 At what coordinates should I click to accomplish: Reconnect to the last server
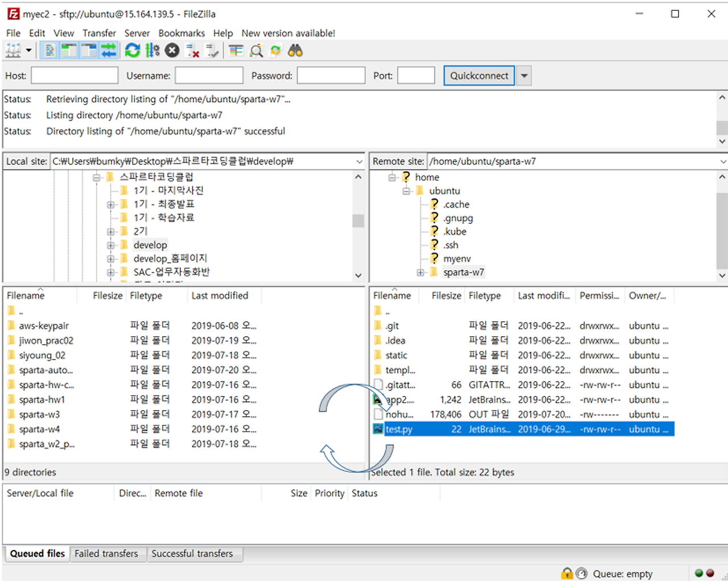pyautogui.click(x=212, y=51)
